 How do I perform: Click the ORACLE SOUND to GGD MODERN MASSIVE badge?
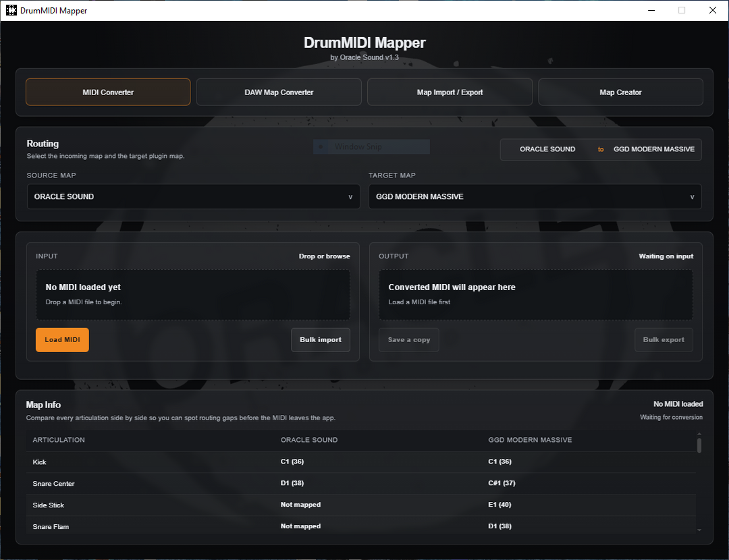(x=600, y=149)
